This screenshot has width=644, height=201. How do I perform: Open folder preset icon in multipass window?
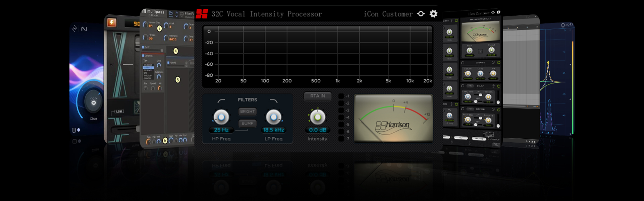pos(170,13)
